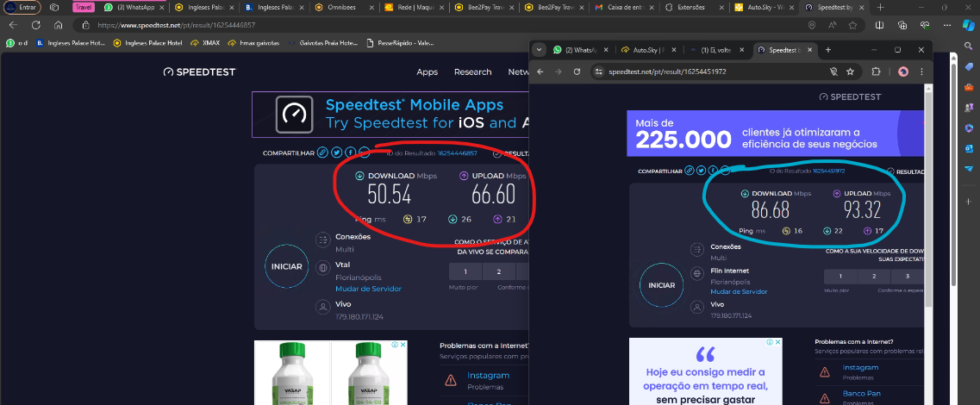This screenshot has width=980, height=405.
Task: Open Chrome extensions puzzle icon
Action: (877, 72)
